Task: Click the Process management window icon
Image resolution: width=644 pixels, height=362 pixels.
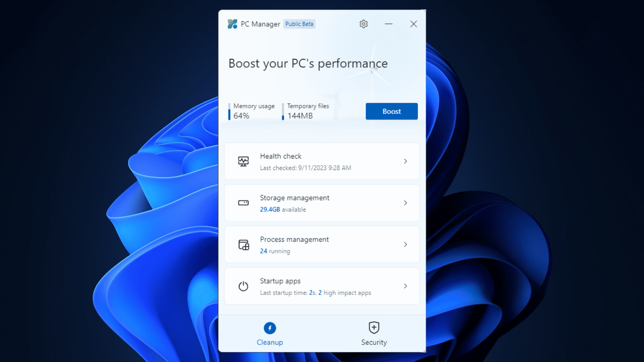Action: pyautogui.click(x=244, y=245)
